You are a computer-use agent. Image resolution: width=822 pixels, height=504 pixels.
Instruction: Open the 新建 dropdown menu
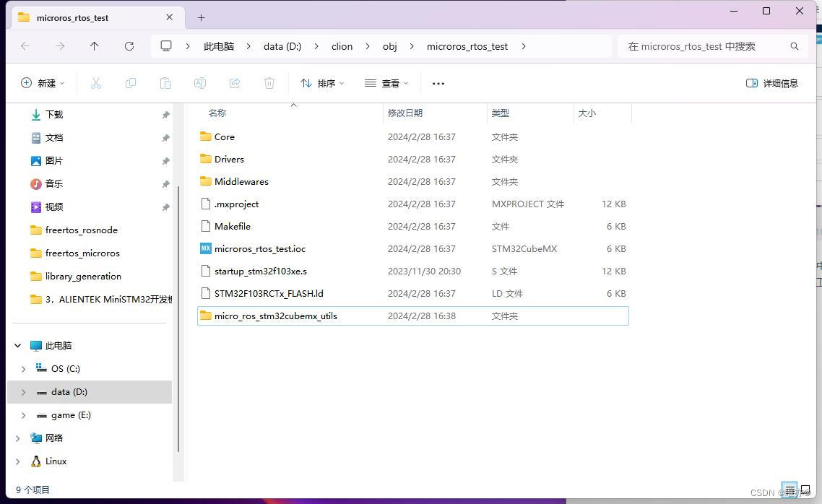point(43,83)
